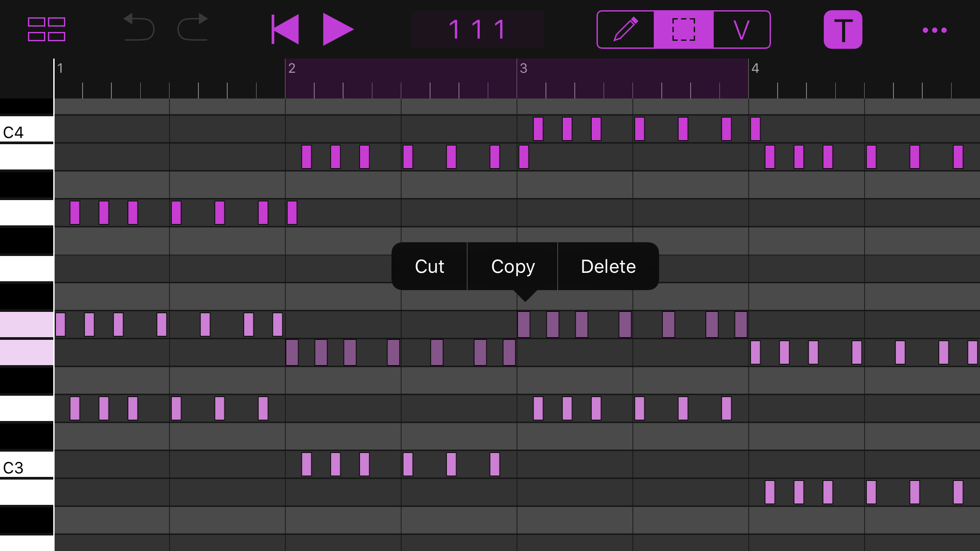Screen dimensions: 980x551
Task: Open the grid view icon
Action: pyautogui.click(x=47, y=29)
